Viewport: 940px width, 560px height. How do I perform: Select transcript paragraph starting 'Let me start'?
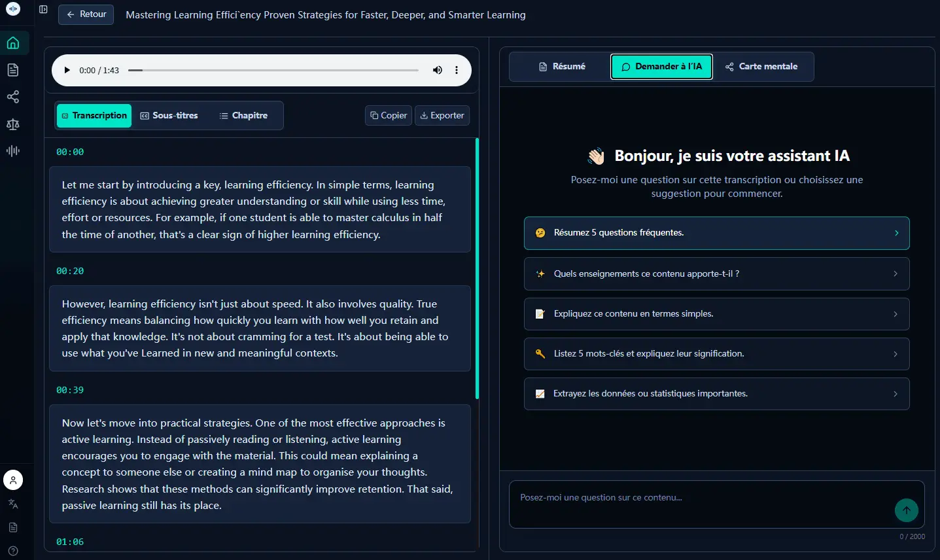click(260, 209)
